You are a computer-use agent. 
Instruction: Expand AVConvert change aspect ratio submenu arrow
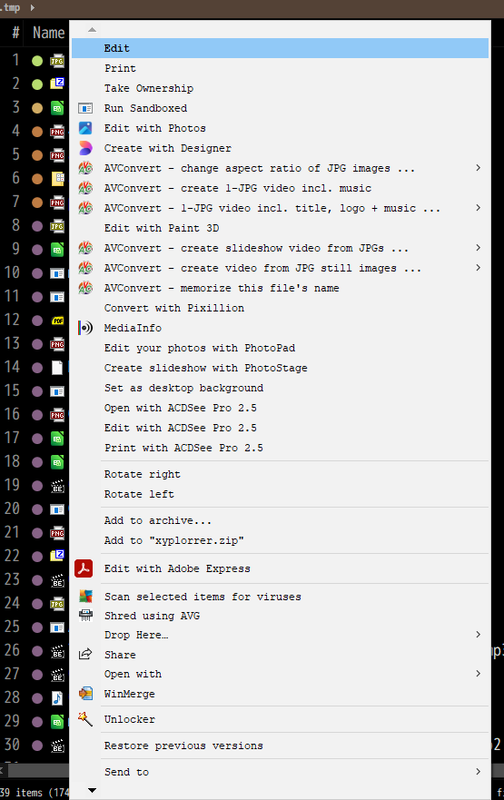click(478, 167)
